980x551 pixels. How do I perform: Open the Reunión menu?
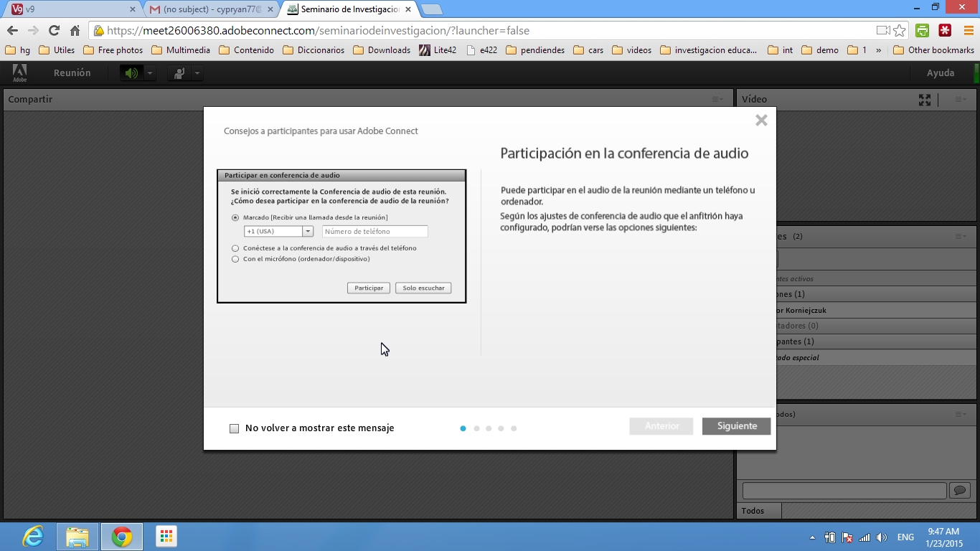[72, 73]
